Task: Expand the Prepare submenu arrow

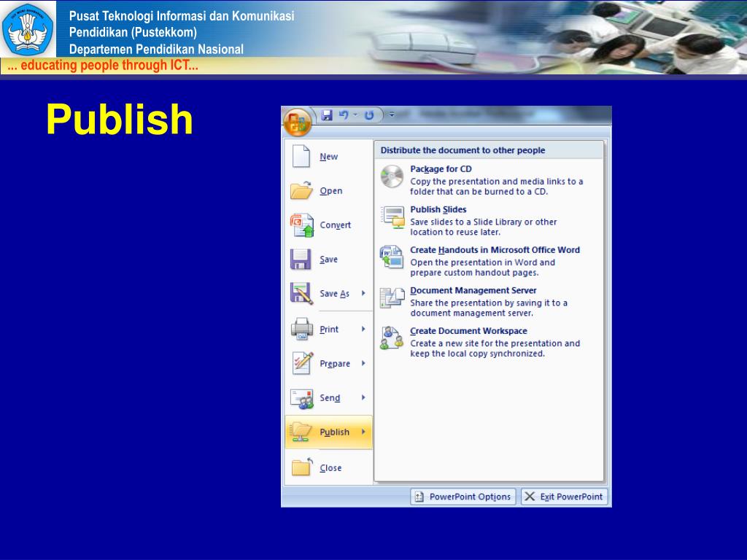Action: point(363,363)
